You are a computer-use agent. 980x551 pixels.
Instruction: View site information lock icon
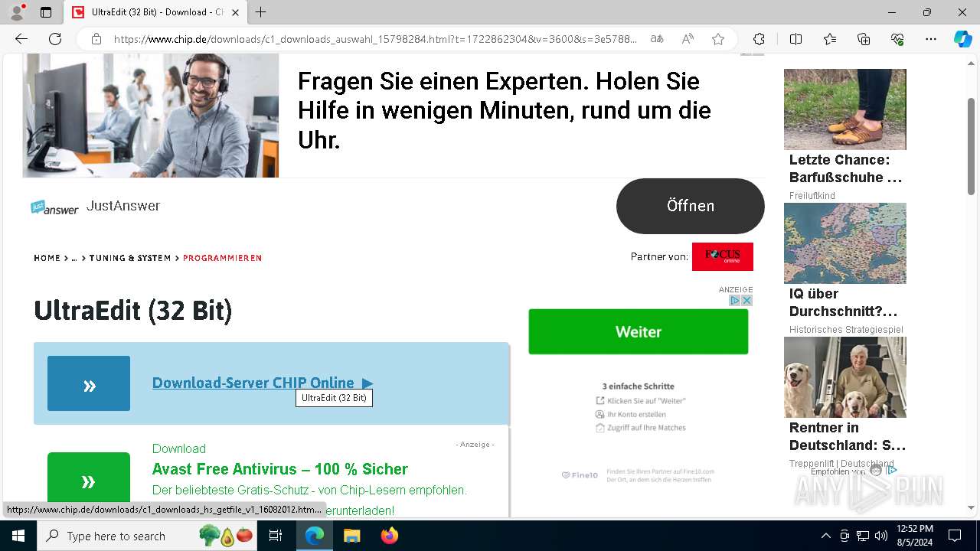click(96, 39)
